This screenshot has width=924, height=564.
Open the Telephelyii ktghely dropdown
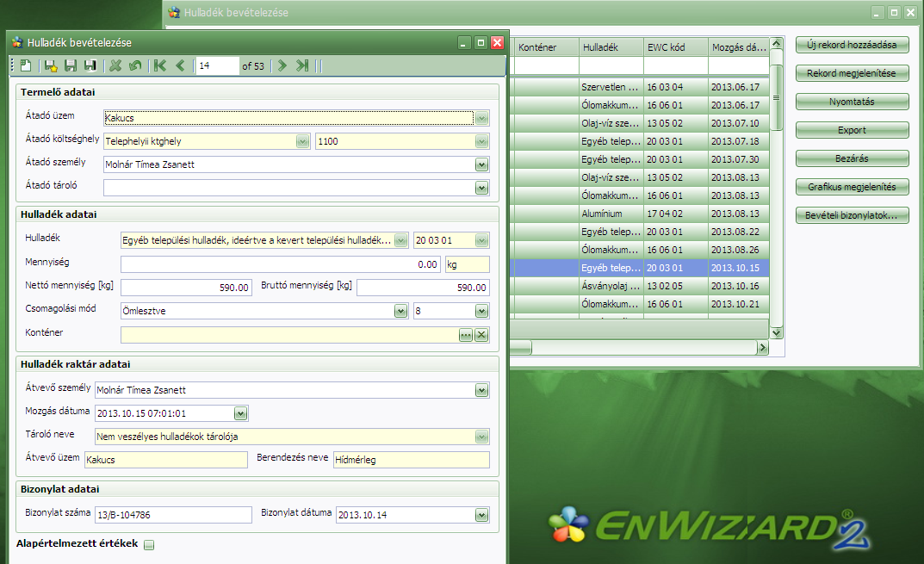tap(303, 141)
